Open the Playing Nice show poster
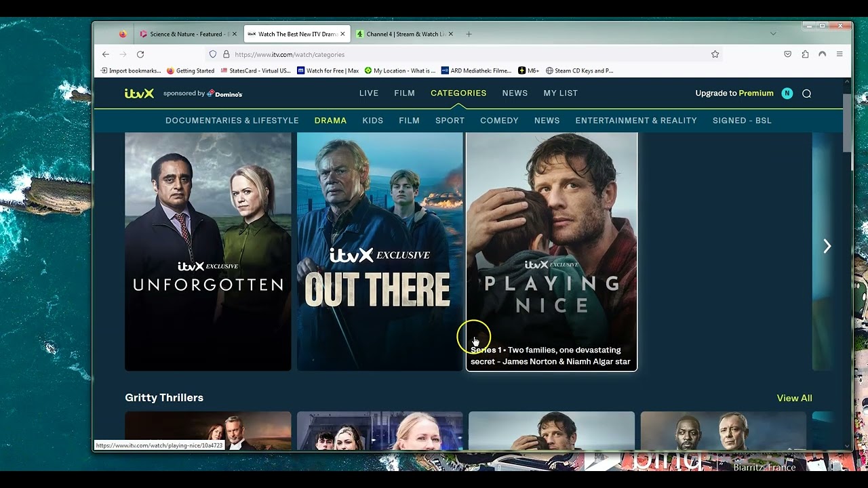The width and height of the screenshot is (868, 488). click(x=552, y=251)
